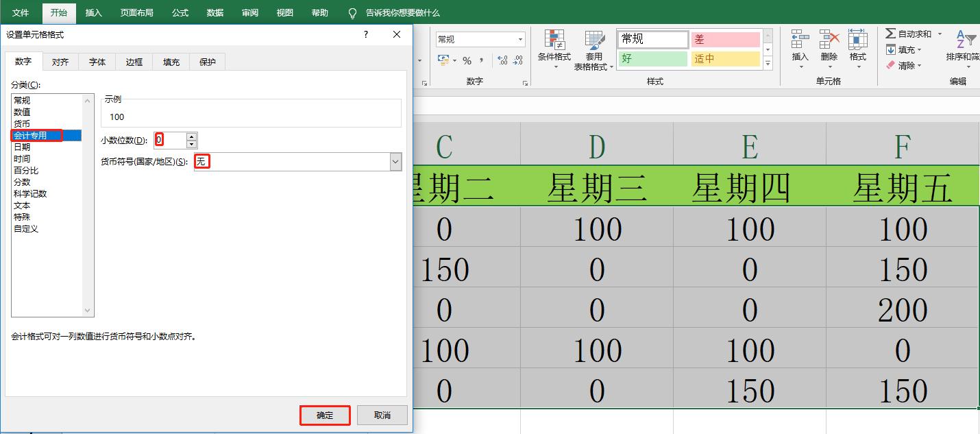Switch to the 对齐 tab
980x434 pixels.
[60, 62]
